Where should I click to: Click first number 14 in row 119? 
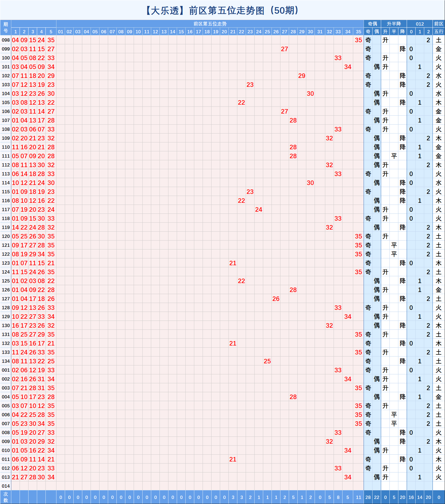click(15, 227)
